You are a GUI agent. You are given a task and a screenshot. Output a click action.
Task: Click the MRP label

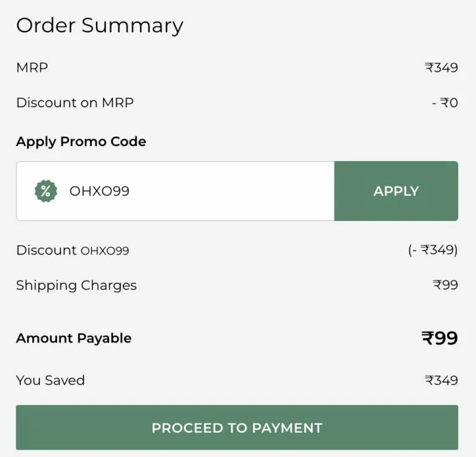pos(32,67)
